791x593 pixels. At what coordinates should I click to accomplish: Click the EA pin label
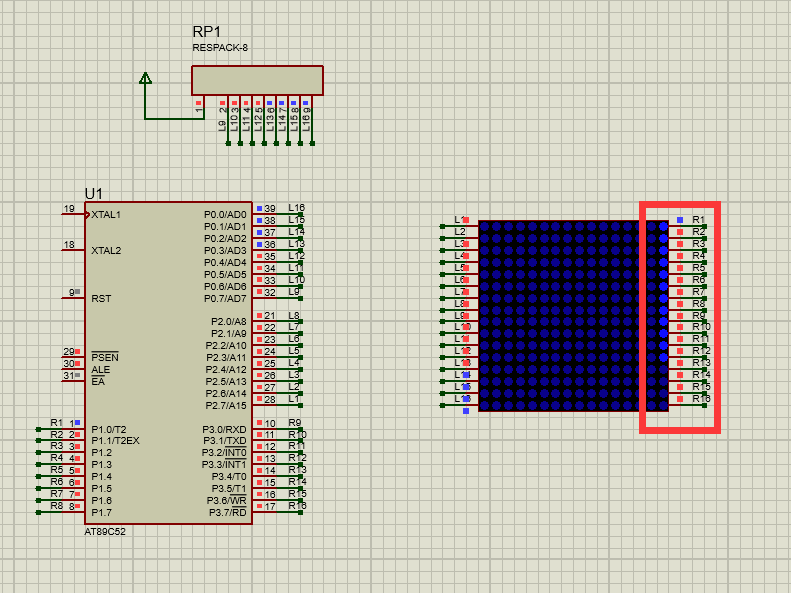98,382
